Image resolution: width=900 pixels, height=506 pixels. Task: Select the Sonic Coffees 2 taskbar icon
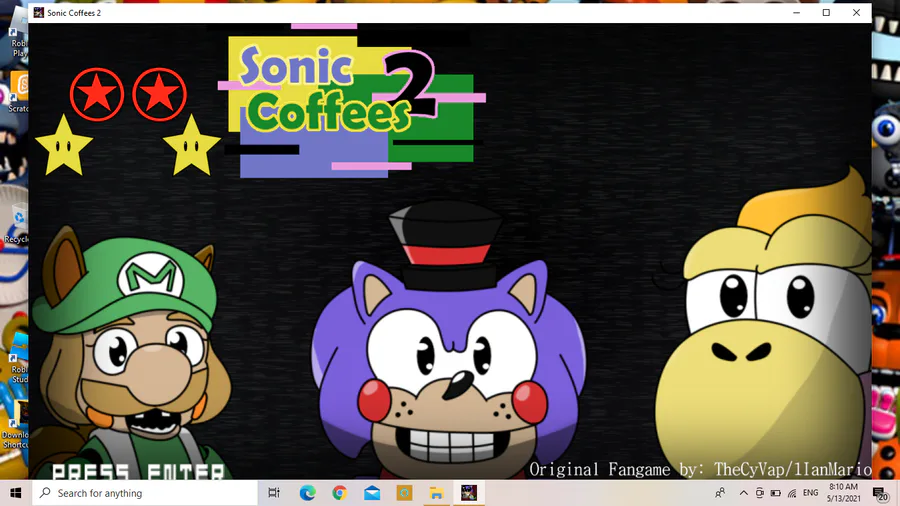468,493
